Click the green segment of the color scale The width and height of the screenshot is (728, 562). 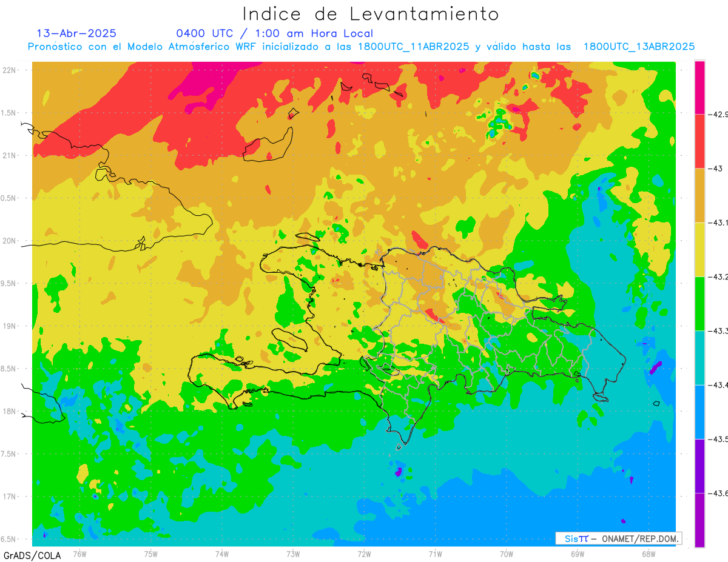pos(699,303)
